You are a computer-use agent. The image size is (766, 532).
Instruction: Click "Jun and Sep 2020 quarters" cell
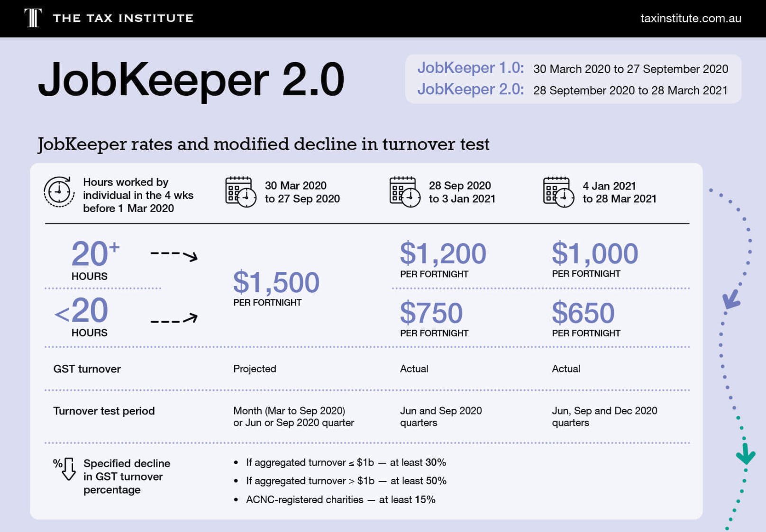point(441,416)
